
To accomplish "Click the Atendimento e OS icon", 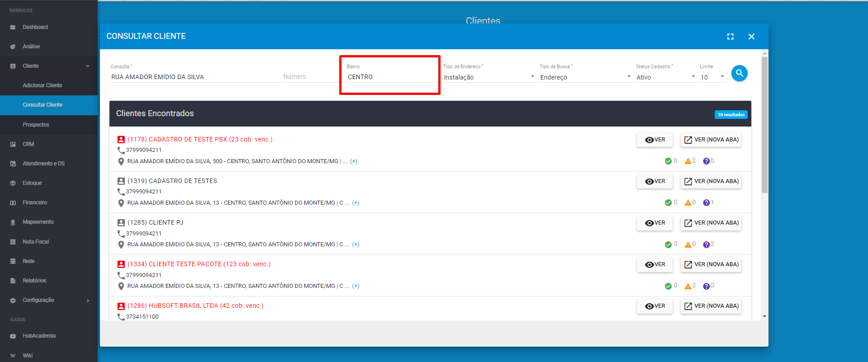I will click(13, 164).
